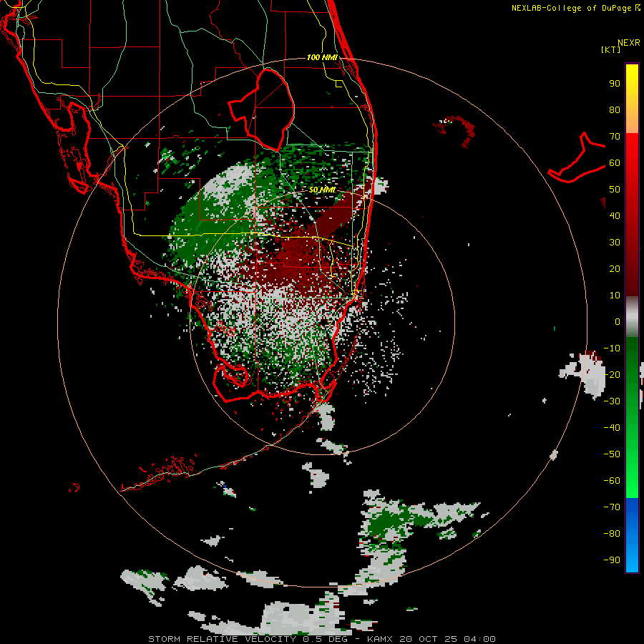The width and height of the screenshot is (644, 644).
Task: Click the 90 value on velocity scale
Action: coord(615,84)
